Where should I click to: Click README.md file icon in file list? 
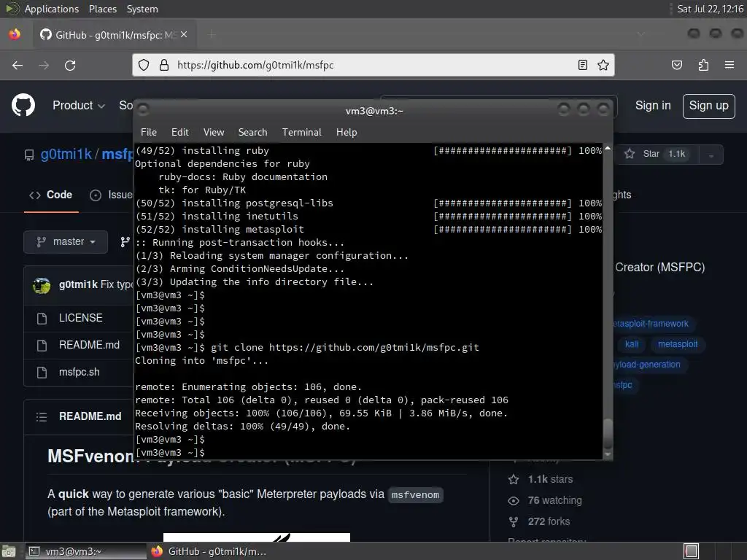click(42, 345)
